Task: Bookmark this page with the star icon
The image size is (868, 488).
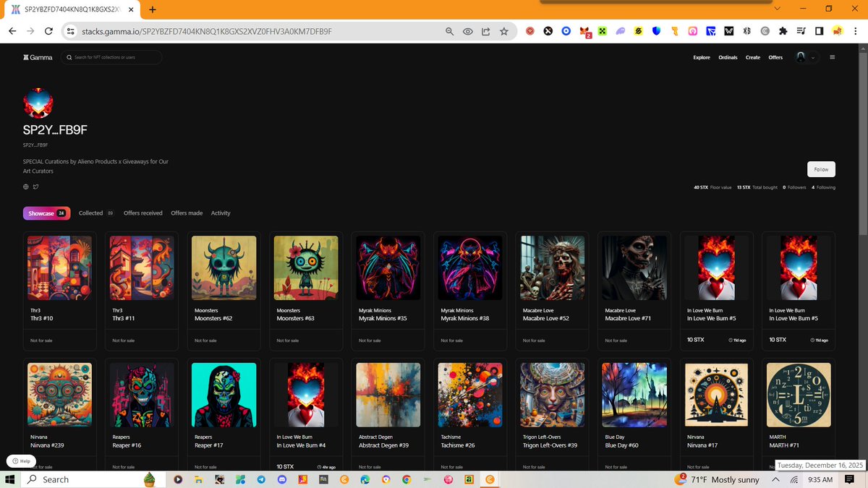Action: (504, 31)
